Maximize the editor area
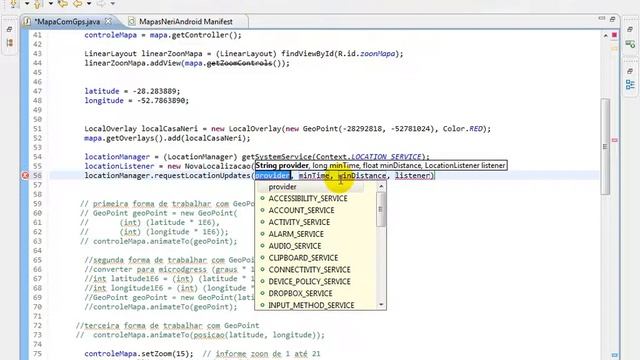The image size is (640, 360). pyautogui.click(x=612, y=19)
